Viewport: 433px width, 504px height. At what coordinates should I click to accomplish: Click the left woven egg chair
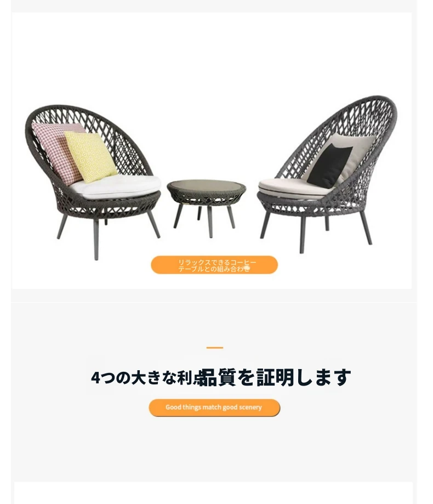pyautogui.click(x=93, y=182)
